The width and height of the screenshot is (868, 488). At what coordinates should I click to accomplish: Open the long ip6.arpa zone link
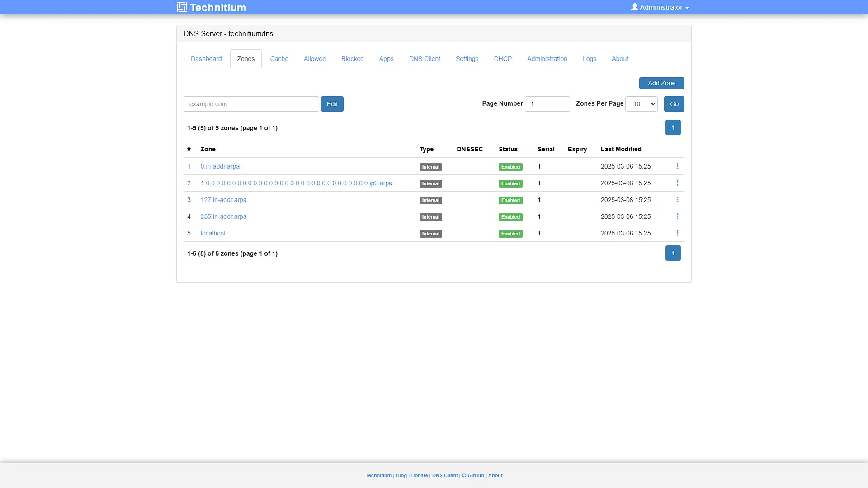point(296,183)
